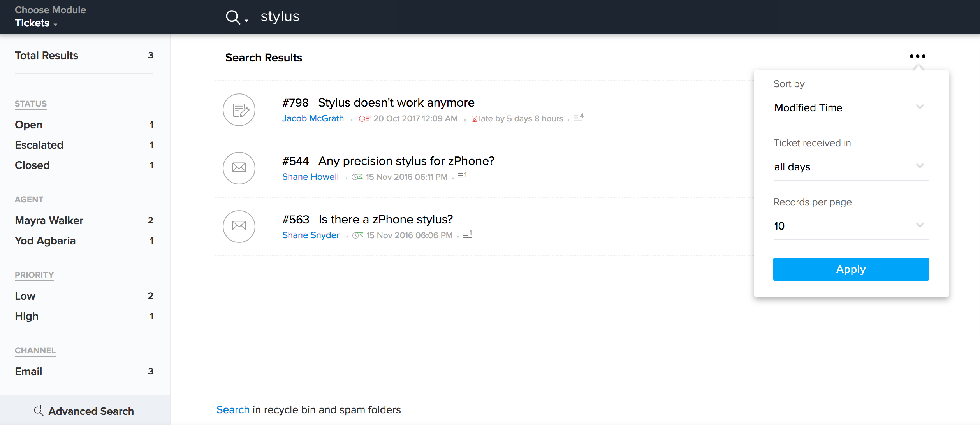Filter results by High priority
This screenshot has width=980, height=425.
(x=26, y=316)
